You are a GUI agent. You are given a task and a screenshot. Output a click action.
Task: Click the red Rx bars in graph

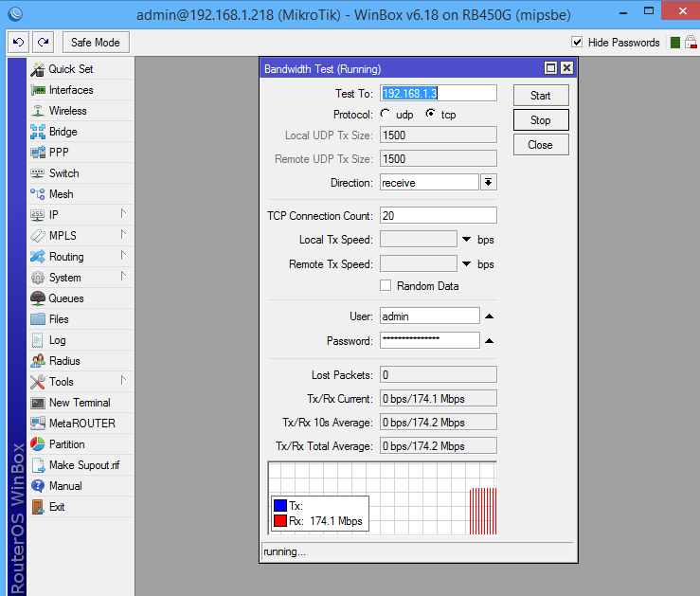point(483,511)
